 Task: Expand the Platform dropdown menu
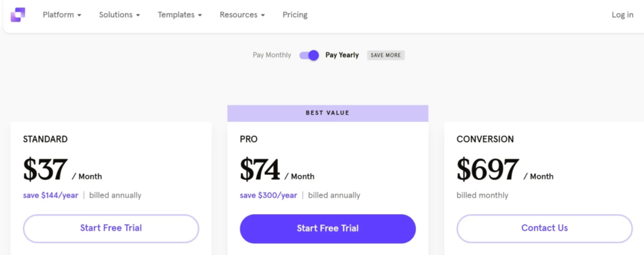(x=62, y=15)
